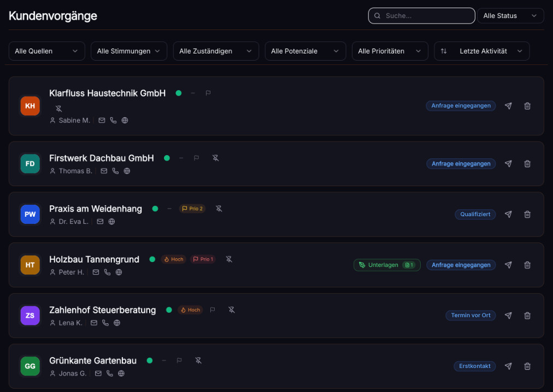The width and height of the screenshot is (553, 392).
Task: Click the Unterlagen button for Holzbau Tannengrund
Action: (387, 265)
